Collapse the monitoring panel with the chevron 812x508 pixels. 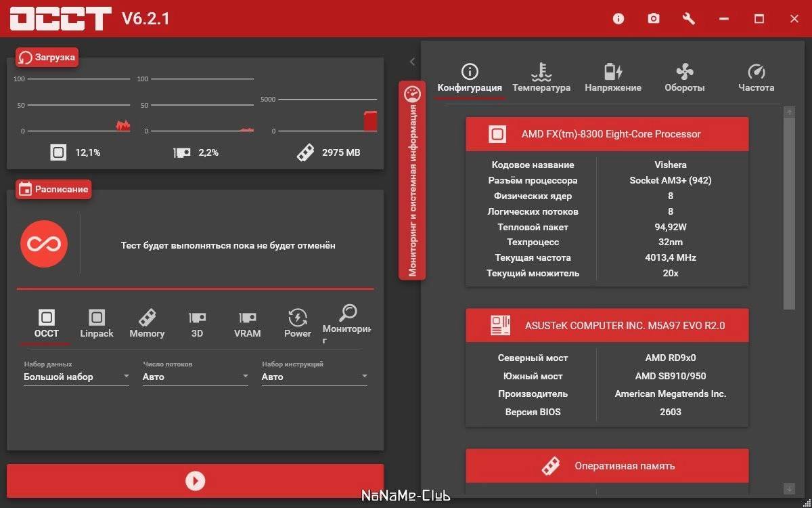coord(412,62)
